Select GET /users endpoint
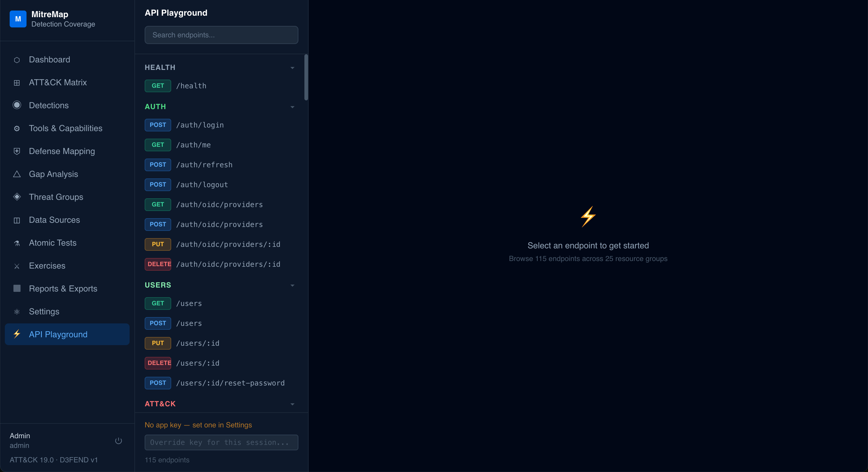 click(x=222, y=303)
